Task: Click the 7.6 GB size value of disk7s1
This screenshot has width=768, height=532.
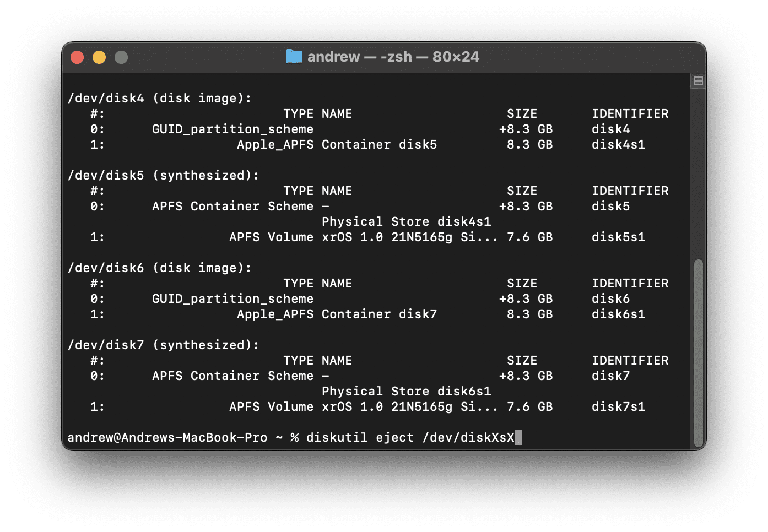Action: (x=529, y=406)
